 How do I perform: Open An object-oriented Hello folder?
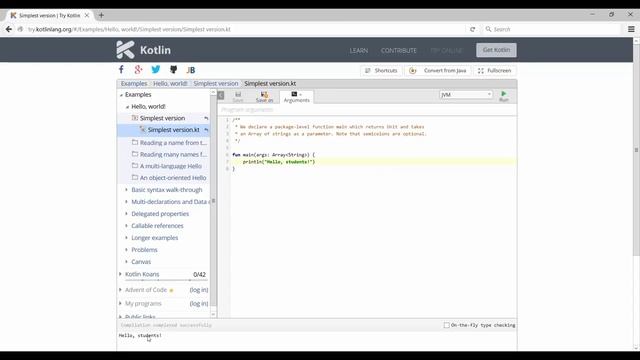pyautogui.click(x=169, y=178)
